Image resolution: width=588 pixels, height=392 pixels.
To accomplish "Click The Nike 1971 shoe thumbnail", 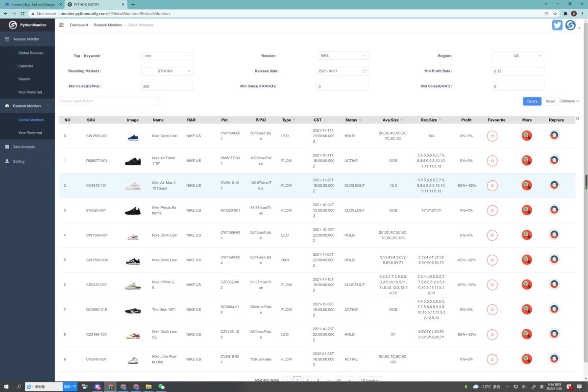I will click(132, 310).
